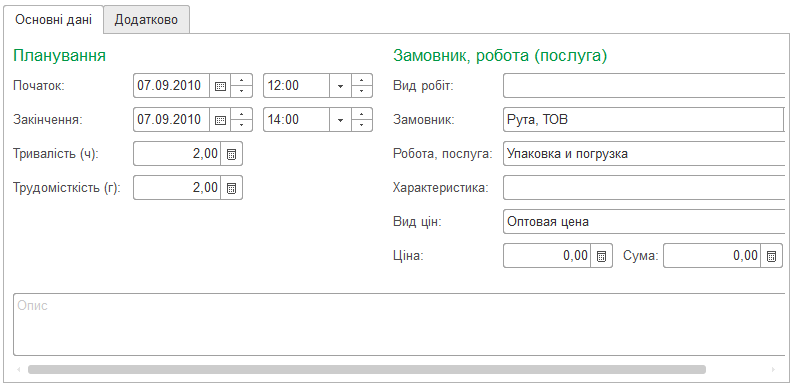Screen dimensions: 799x386
Task: Decrease the Початок date with down spinner
Action: pyautogui.click(x=242, y=91)
